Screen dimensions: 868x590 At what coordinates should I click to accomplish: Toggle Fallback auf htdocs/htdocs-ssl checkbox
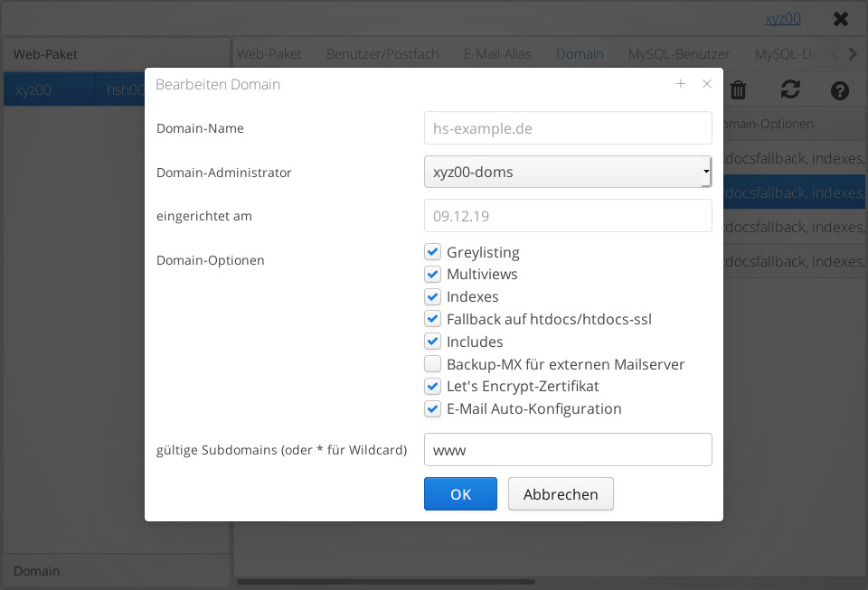(432, 319)
